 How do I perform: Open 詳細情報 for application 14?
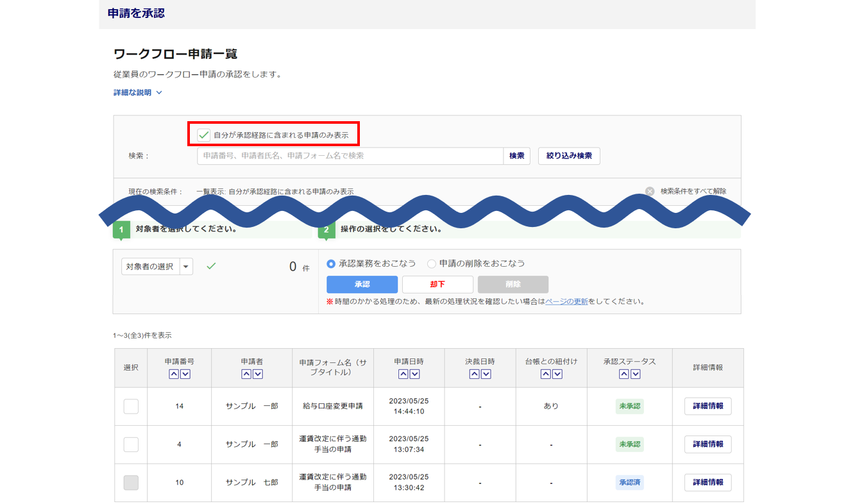tap(708, 406)
